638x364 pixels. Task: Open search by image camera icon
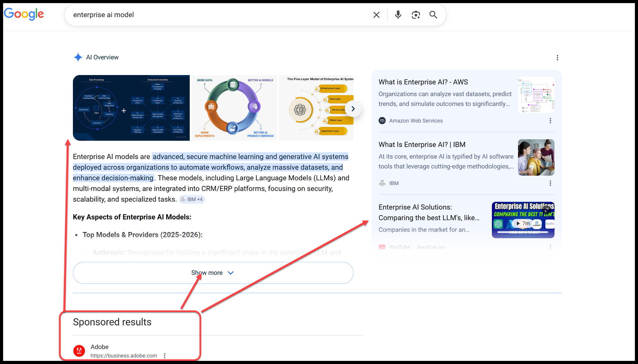pyautogui.click(x=416, y=15)
